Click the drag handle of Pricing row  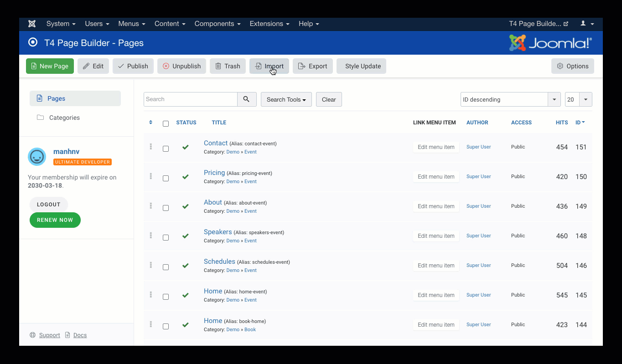(150, 176)
